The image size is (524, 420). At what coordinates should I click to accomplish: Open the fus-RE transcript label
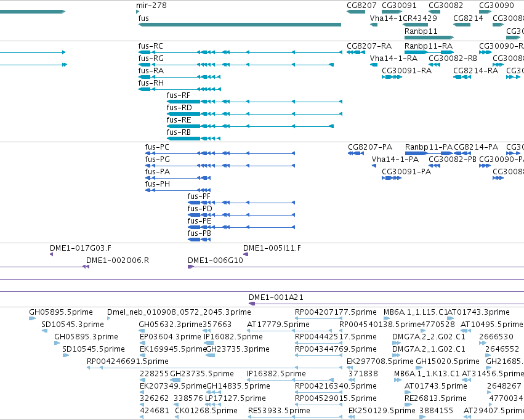pos(179,120)
